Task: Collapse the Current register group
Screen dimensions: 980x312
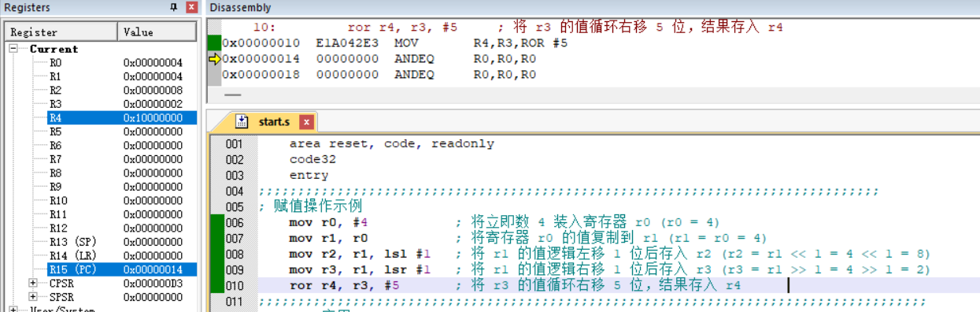Action: coord(14,49)
